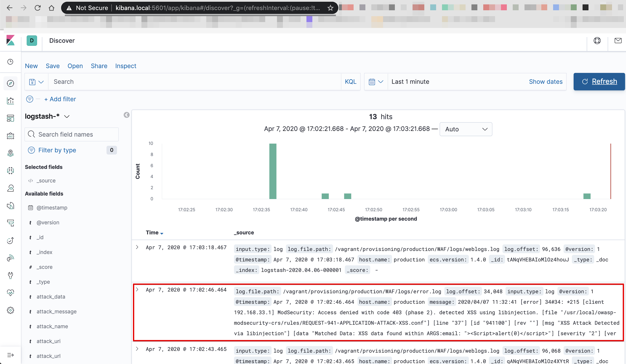Open the help menu icon
The image size is (626, 364).
597,41
